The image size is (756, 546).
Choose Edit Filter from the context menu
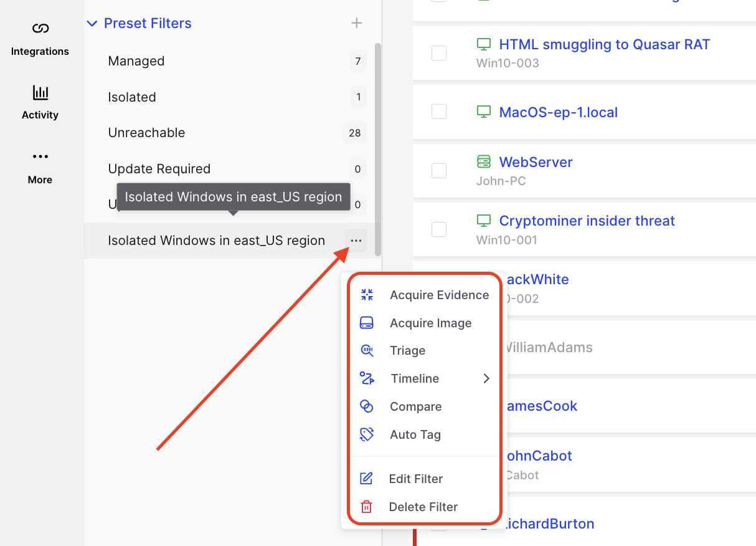(415, 479)
